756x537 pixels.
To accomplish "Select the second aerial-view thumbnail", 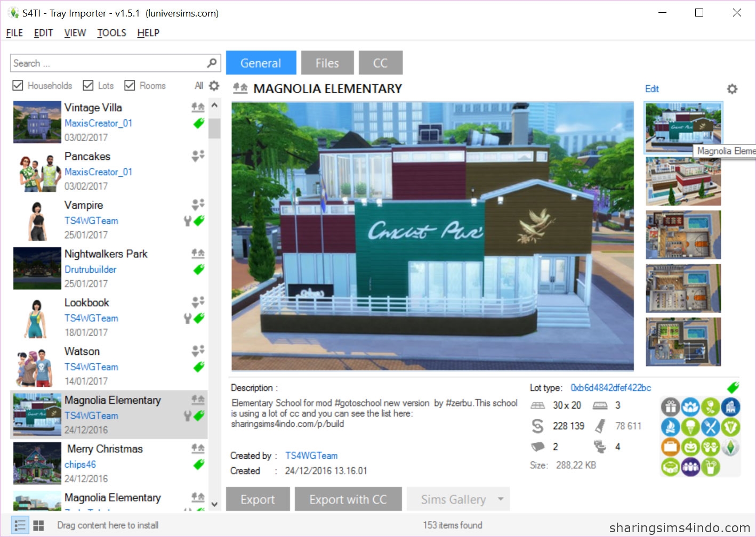I will pos(683,181).
